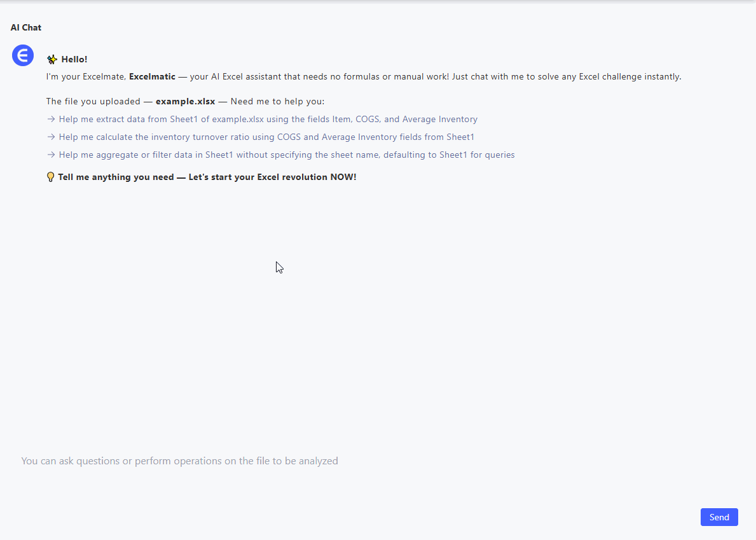Click the bold Hello! greeting text
This screenshot has height=540, width=756.
74,59
